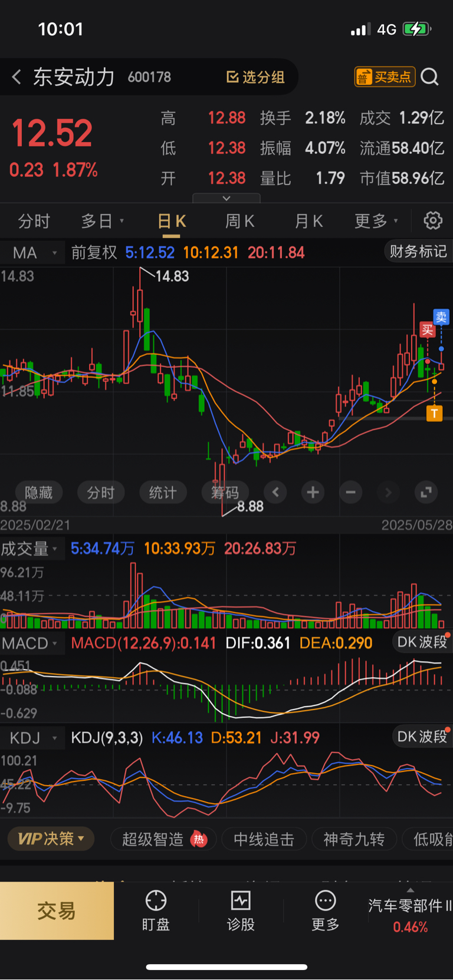Viewport: 453px width, 980px height.
Task: Open 多日 multi-day dropdown tab
Action: (x=102, y=221)
